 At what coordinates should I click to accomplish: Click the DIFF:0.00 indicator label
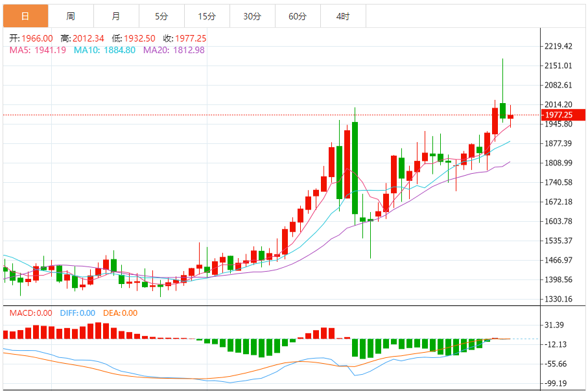(x=77, y=313)
